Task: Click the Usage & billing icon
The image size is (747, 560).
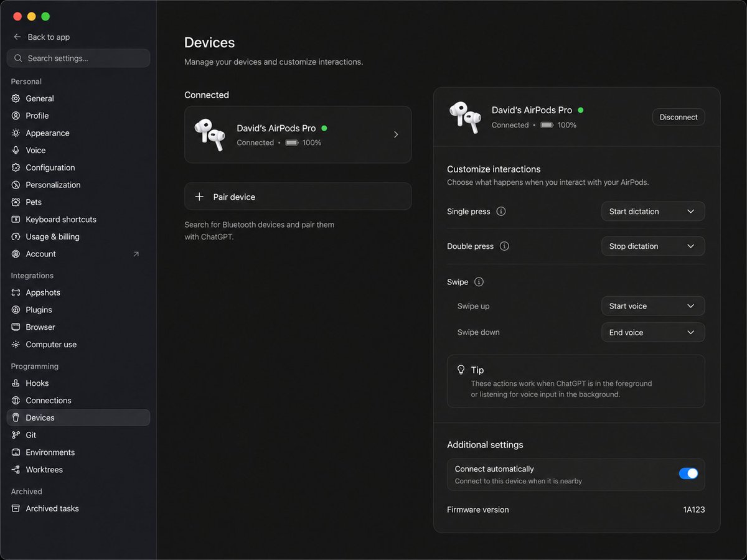Action: pos(16,236)
